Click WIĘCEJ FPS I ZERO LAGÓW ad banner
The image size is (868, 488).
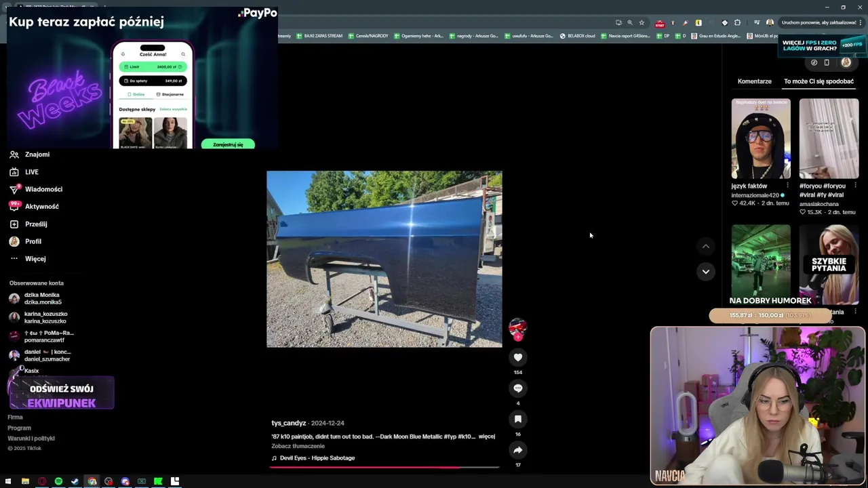pyautogui.click(x=822, y=45)
